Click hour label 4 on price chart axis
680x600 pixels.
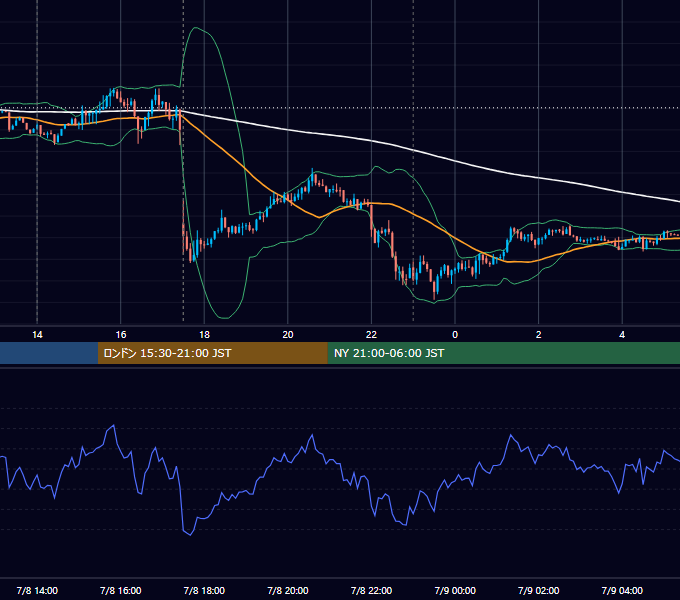[622, 335]
